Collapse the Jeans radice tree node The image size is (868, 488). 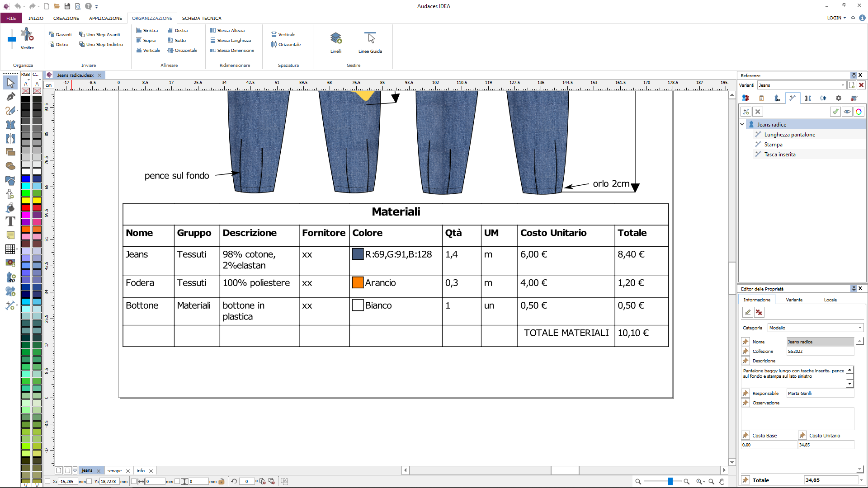coord(742,124)
